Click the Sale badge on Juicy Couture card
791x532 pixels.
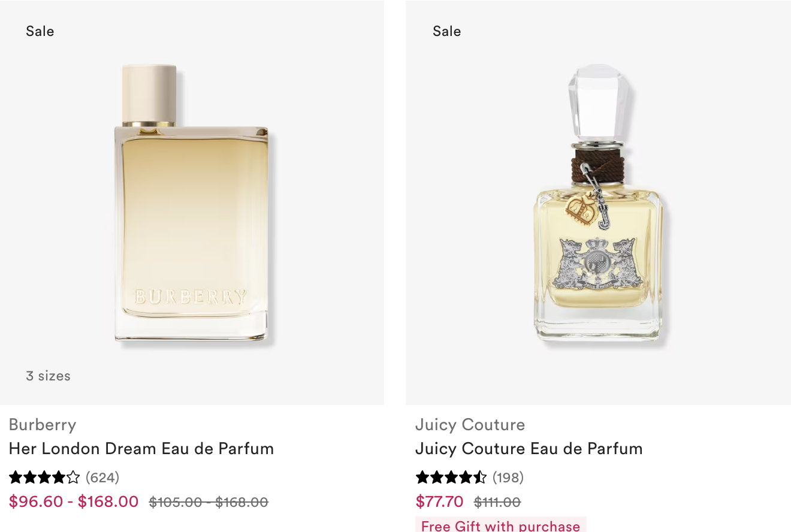tap(447, 31)
